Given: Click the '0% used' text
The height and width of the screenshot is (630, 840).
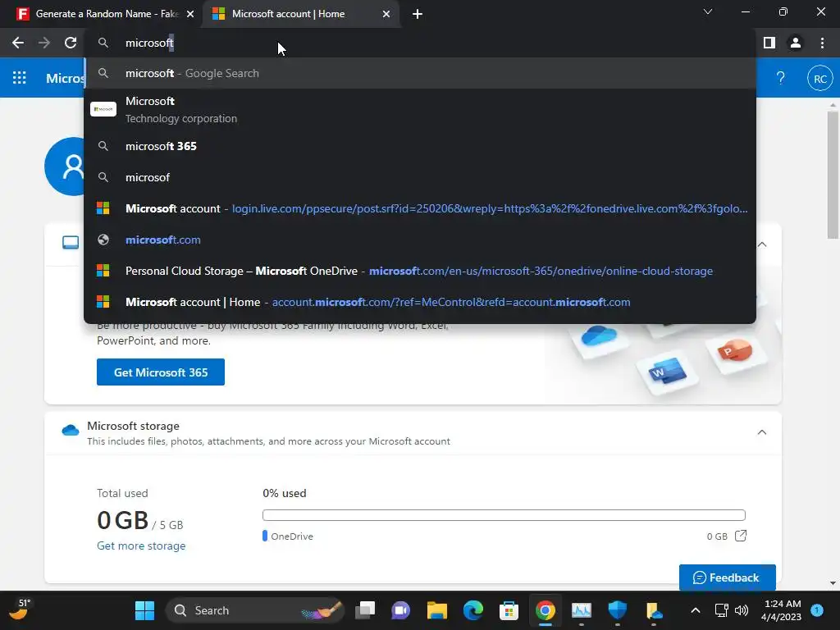Looking at the screenshot, I should coord(285,493).
